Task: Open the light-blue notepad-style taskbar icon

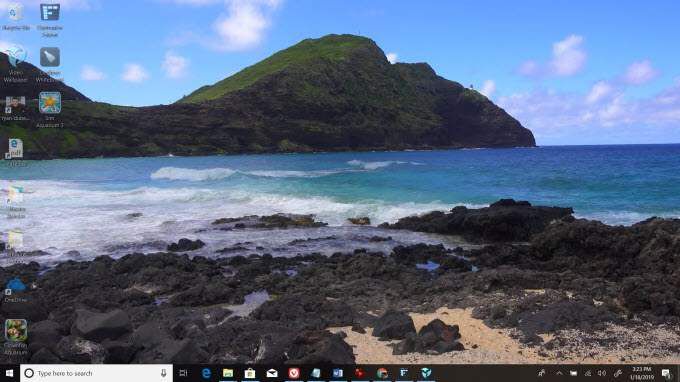Action: point(316,373)
